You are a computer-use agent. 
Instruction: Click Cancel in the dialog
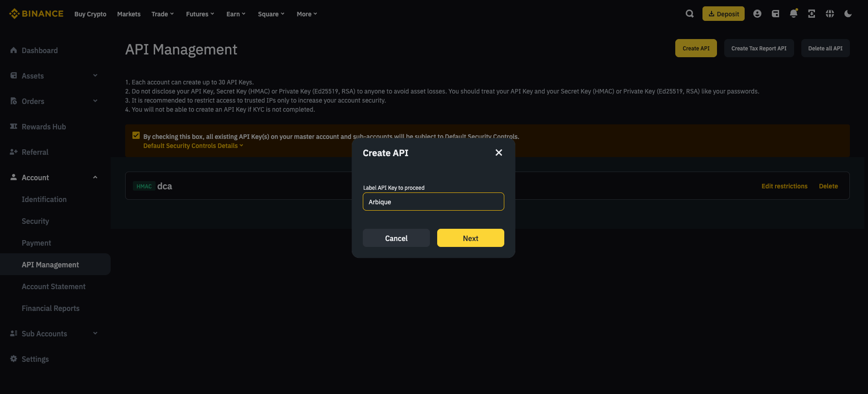pos(396,238)
